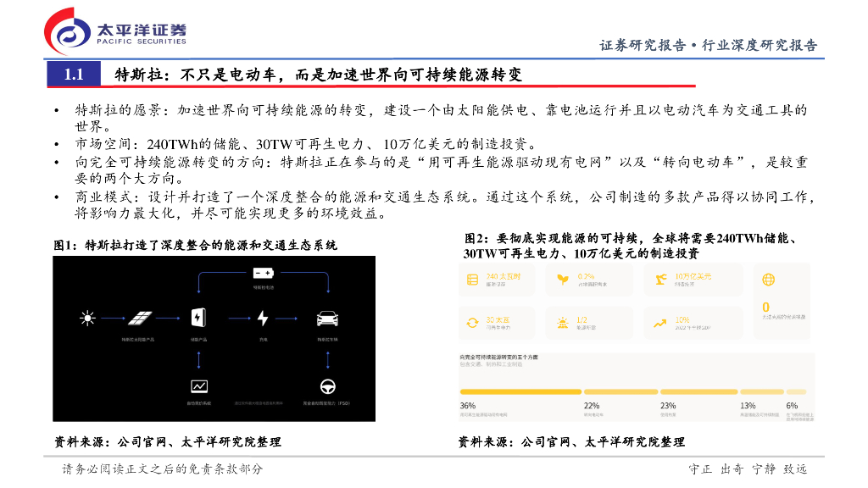
Task: Click the '图2' figure caption
Action: coord(630,246)
